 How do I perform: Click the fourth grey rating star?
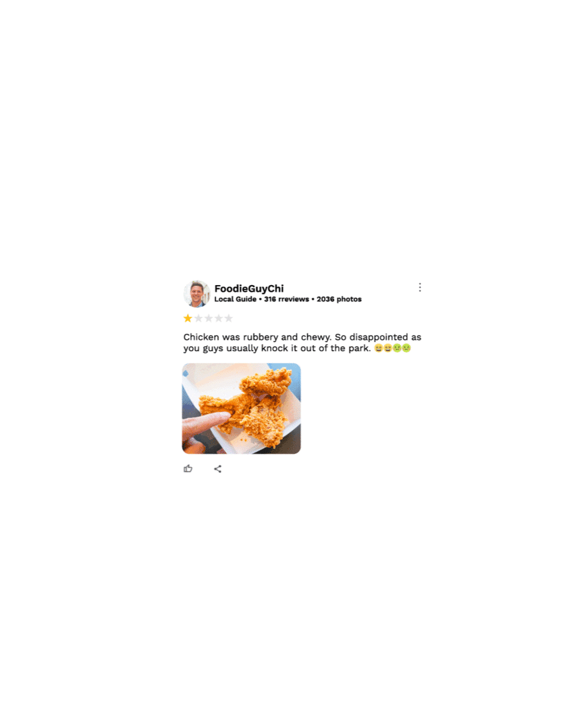click(218, 318)
